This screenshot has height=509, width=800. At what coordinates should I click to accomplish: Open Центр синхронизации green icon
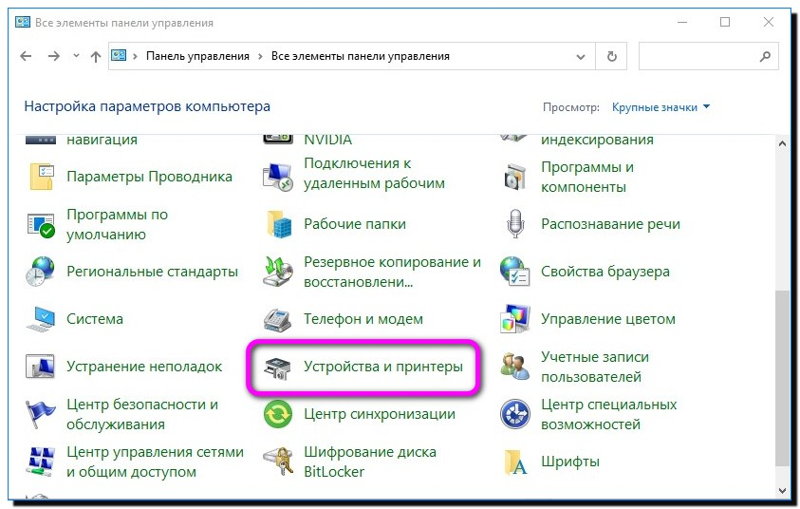click(x=278, y=414)
